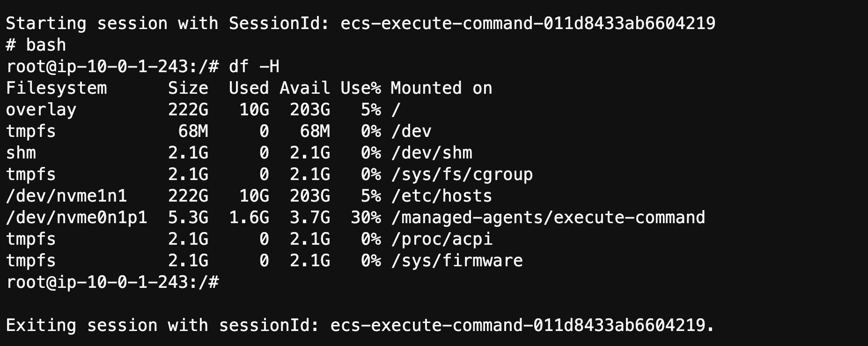The image size is (868, 346).
Task: Click the 'shm' filesystem row name
Action: pos(21,153)
